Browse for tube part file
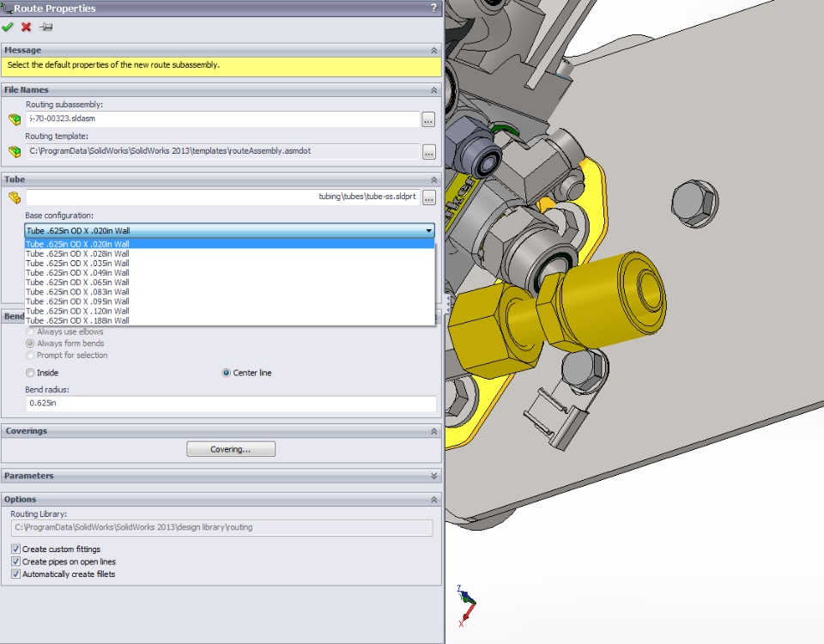 [x=429, y=197]
